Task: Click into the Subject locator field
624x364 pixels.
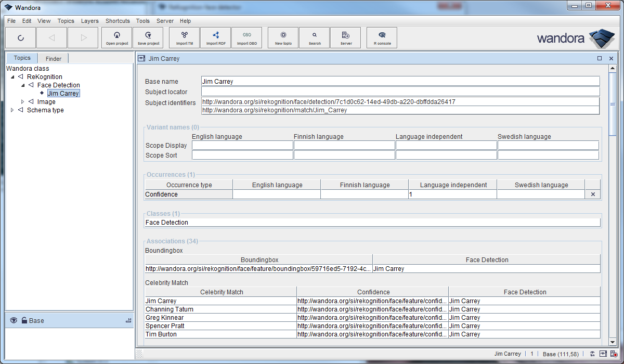Action: (x=400, y=92)
